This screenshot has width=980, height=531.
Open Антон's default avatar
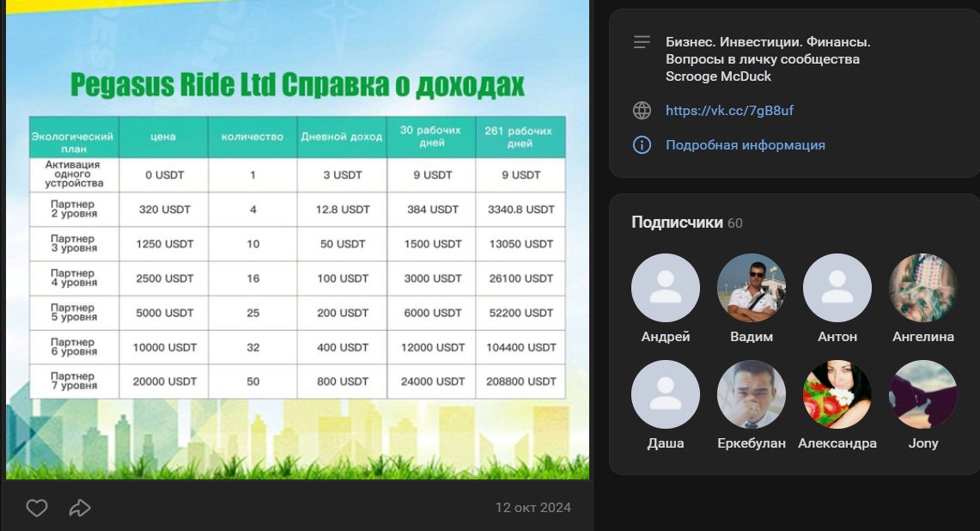837,288
